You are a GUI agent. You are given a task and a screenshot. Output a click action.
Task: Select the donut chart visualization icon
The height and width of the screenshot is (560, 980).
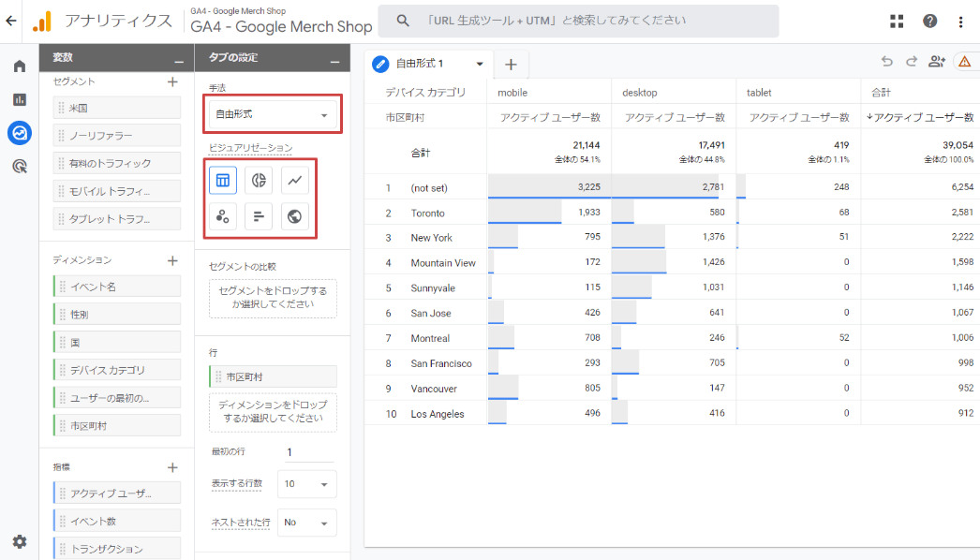259,181
